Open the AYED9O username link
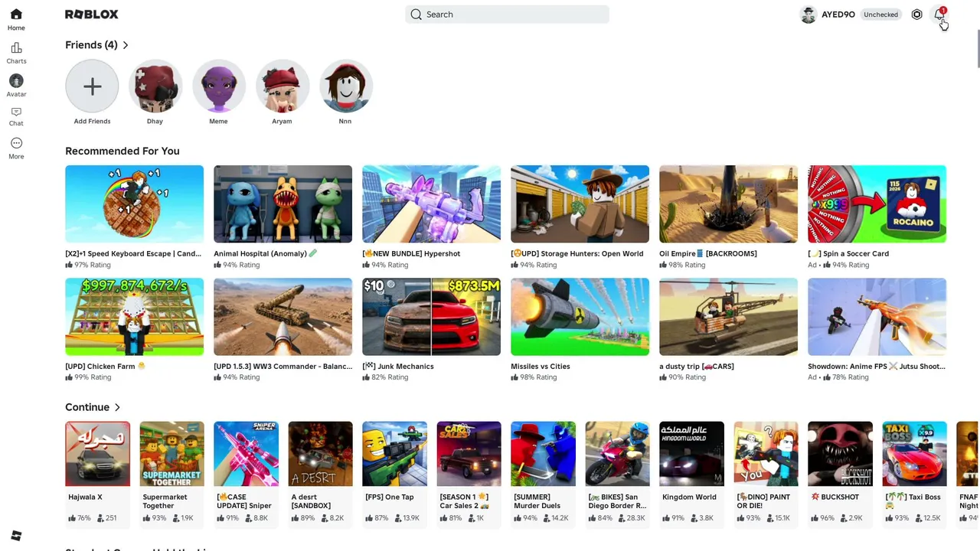This screenshot has width=980, height=551. (x=838, y=15)
